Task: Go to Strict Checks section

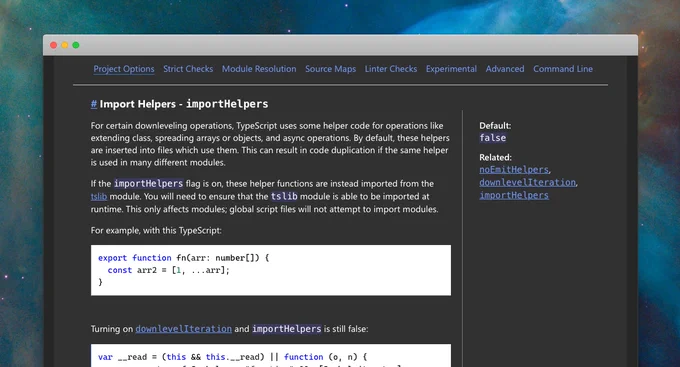Action: click(188, 69)
